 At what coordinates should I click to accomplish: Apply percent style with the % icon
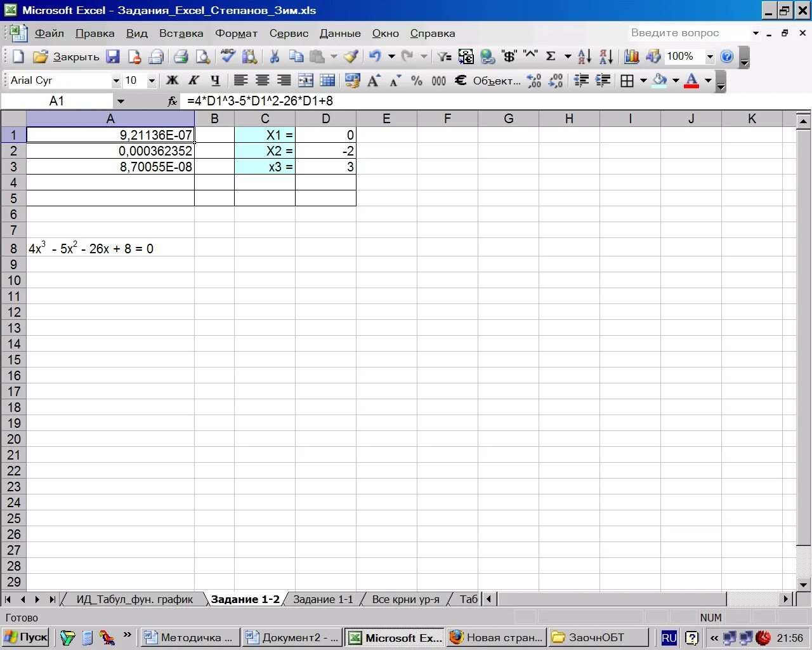[x=417, y=81]
